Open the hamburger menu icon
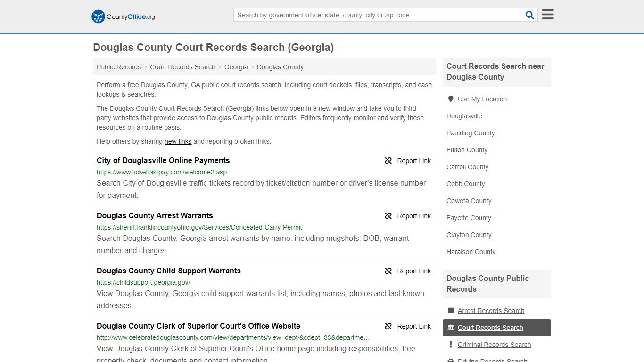The width and height of the screenshot is (644, 362). tap(548, 15)
